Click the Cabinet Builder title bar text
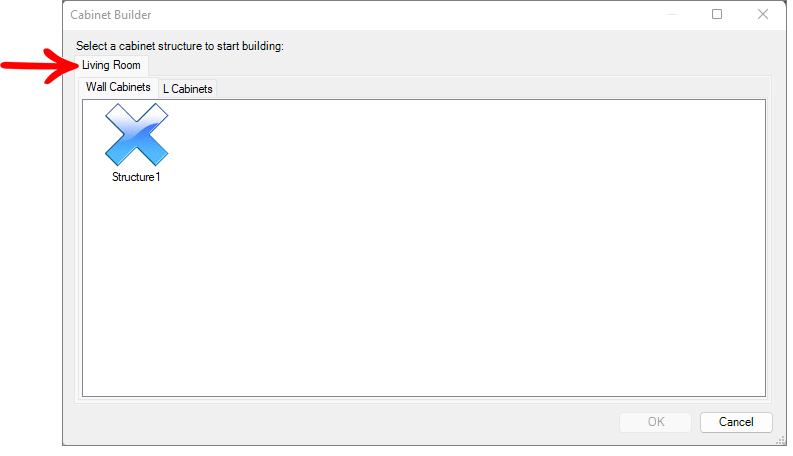 (x=111, y=15)
